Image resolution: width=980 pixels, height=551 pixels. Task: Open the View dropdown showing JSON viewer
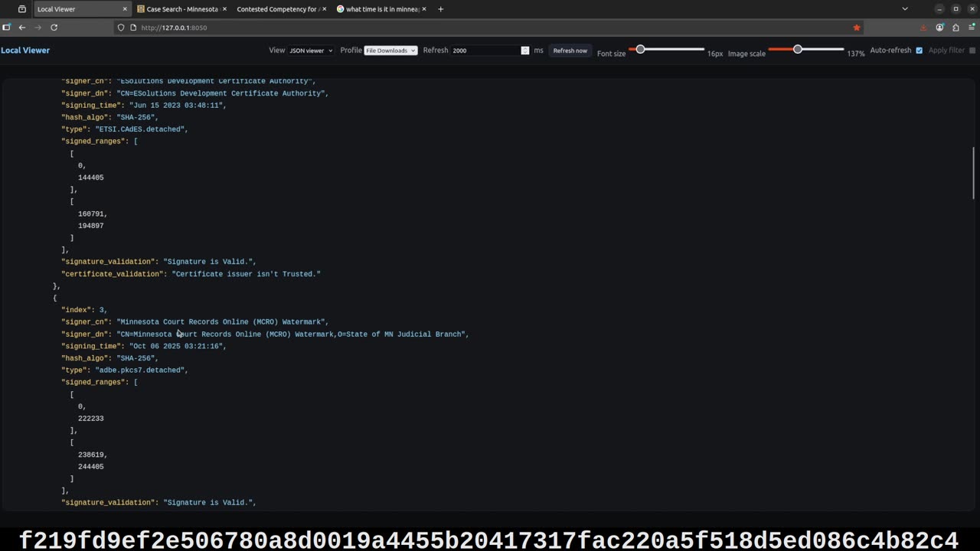(311, 51)
